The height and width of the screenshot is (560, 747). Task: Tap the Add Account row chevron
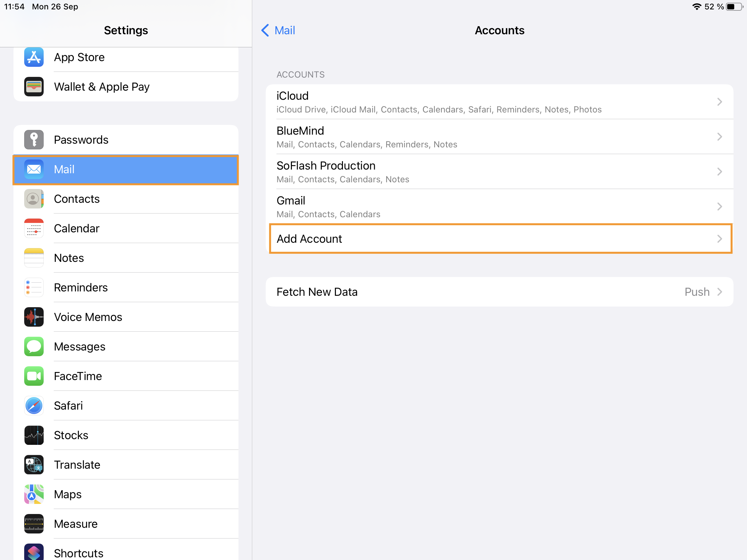point(719,239)
